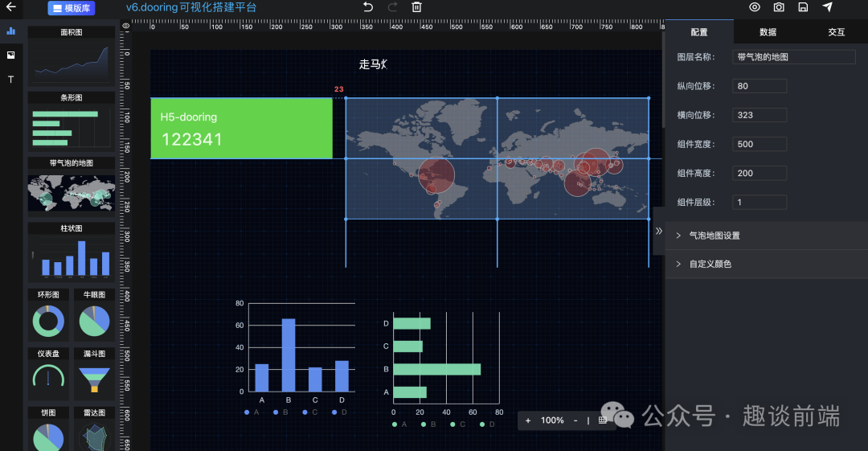Select the 条形图 bar chart thumbnail
This screenshot has height=451, width=868.
(x=72, y=121)
